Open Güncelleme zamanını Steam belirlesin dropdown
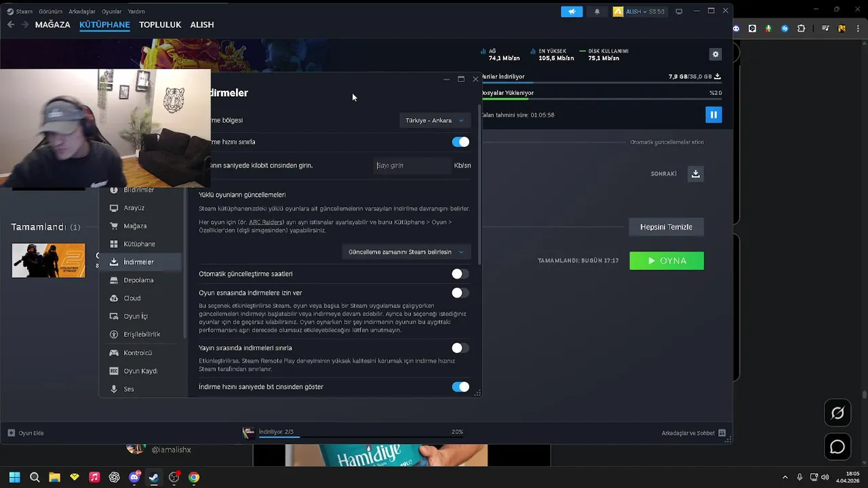The height and width of the screenshot is (488, 868). click(x=406, y=251)
